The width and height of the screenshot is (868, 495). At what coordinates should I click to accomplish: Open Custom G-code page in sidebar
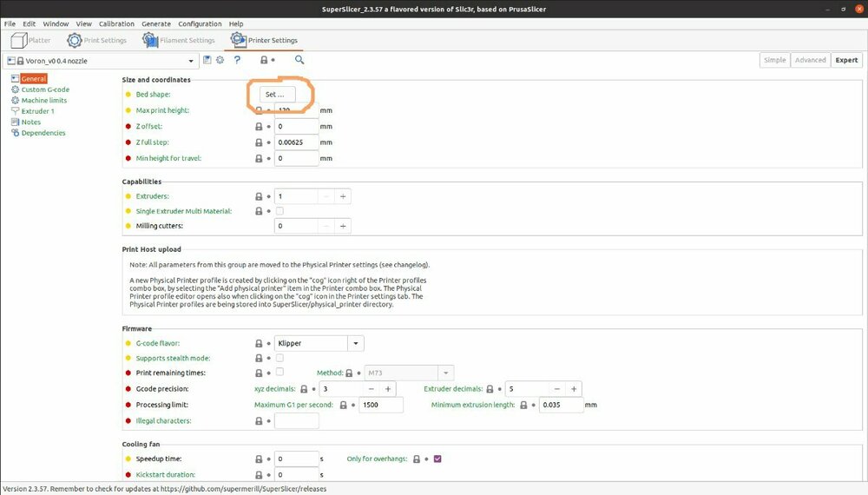click(x=45, y=89)
